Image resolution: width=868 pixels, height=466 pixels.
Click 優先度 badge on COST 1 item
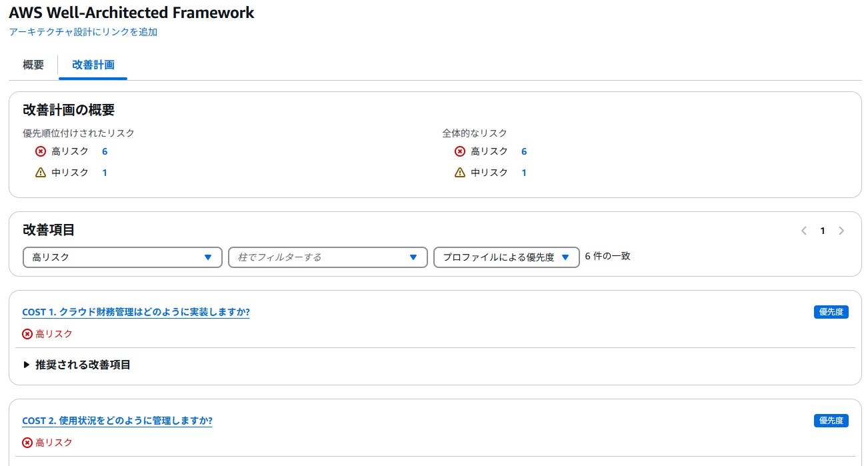coord(831,312)
